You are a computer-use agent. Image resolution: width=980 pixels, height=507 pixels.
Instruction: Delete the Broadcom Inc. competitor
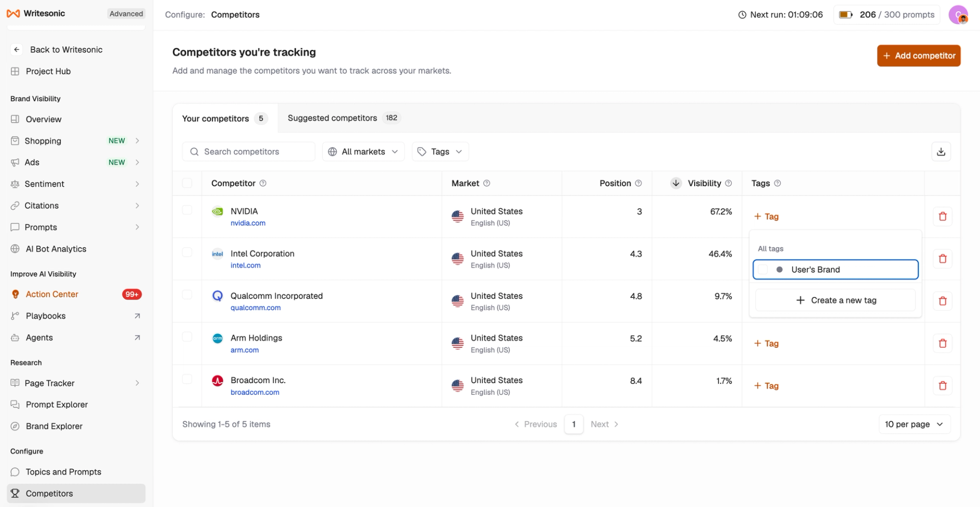point(942,386)
